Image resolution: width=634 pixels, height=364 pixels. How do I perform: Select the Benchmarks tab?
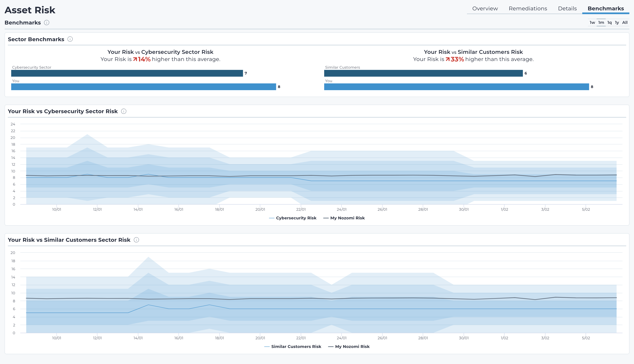coord(605,8)
